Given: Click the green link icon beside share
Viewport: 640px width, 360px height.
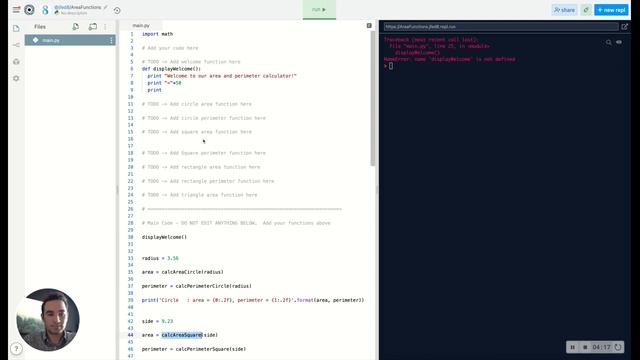Looking at the screenshot, I should (x=586, y=10).
